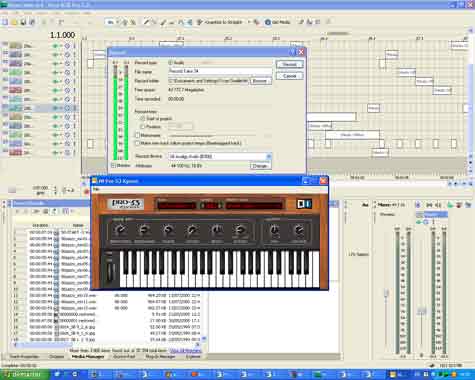Click Browse next to Record folder

pos(260,81)
